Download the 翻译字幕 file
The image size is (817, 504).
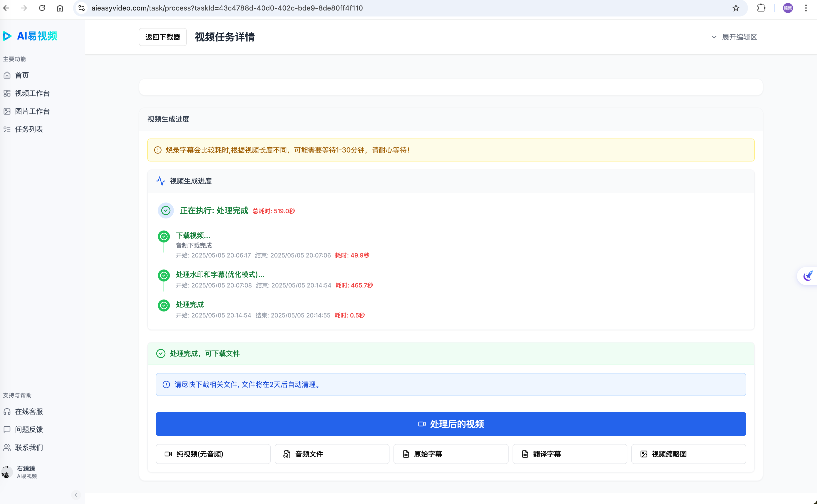570,454
